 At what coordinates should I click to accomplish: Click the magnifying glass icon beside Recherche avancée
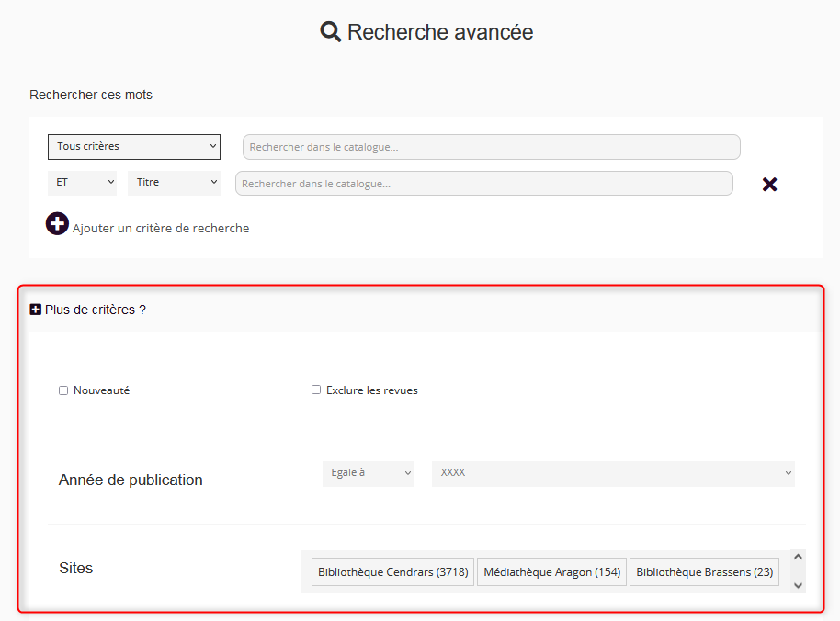tap(330, 32)
